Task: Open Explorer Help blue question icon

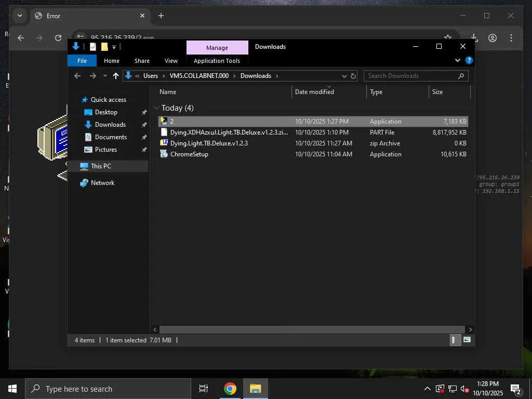Action: click(469, 60)
